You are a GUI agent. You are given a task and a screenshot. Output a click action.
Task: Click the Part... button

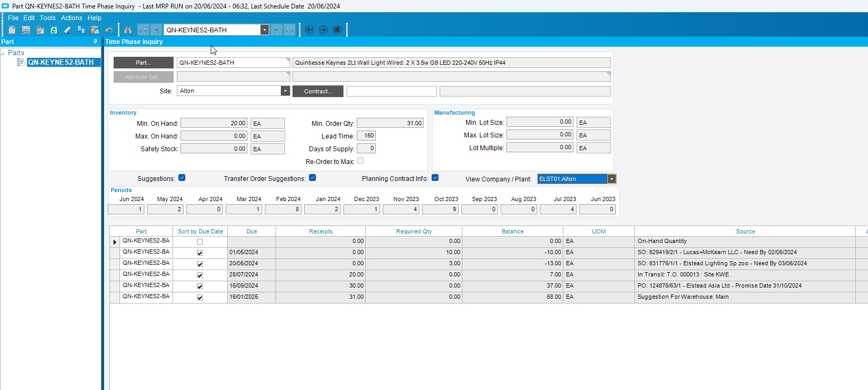click(x=143, y=63)
